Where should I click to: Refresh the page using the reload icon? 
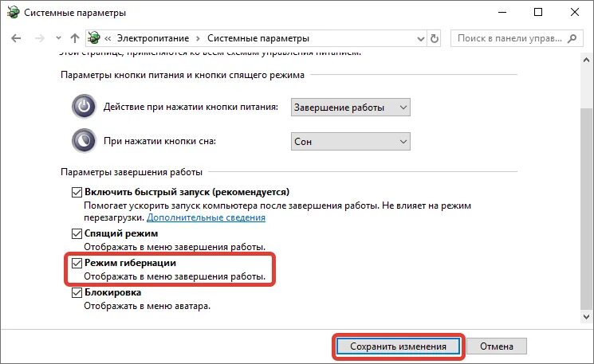435,38
